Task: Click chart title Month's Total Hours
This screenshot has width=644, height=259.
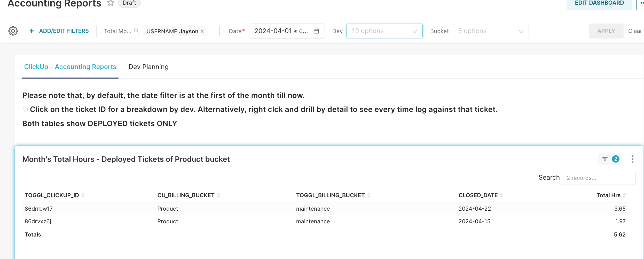Action: 126,159
